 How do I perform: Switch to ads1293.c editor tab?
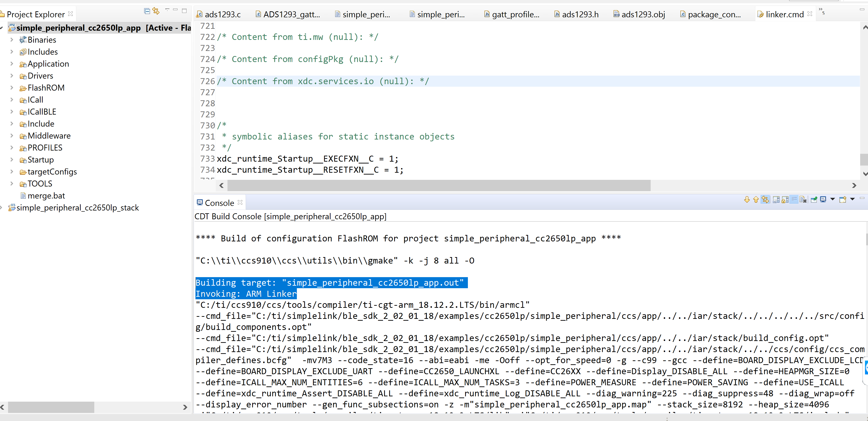(x=222, y=15)
